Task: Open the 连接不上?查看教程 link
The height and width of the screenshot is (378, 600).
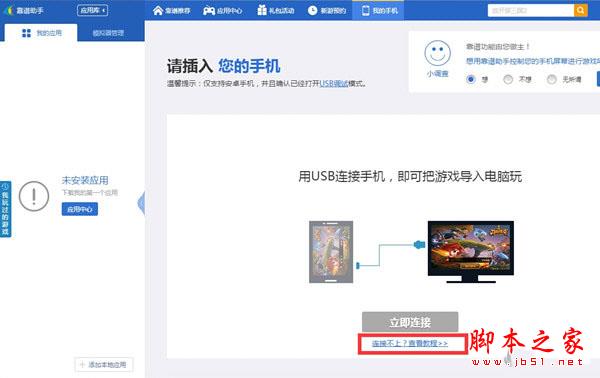Action: tap(410, 343)
